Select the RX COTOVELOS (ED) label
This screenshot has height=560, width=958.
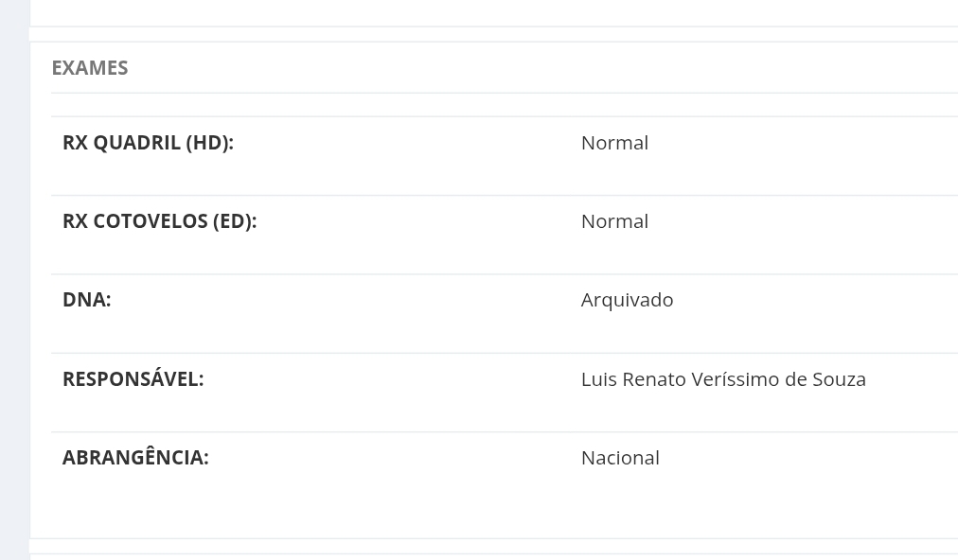click(159, 221)
